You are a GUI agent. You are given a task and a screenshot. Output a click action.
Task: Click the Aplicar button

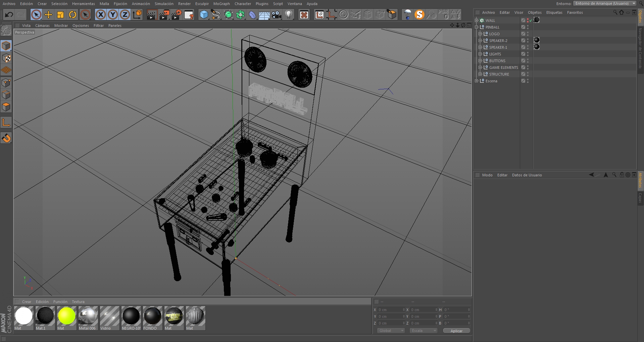click(x=456, y=331)
